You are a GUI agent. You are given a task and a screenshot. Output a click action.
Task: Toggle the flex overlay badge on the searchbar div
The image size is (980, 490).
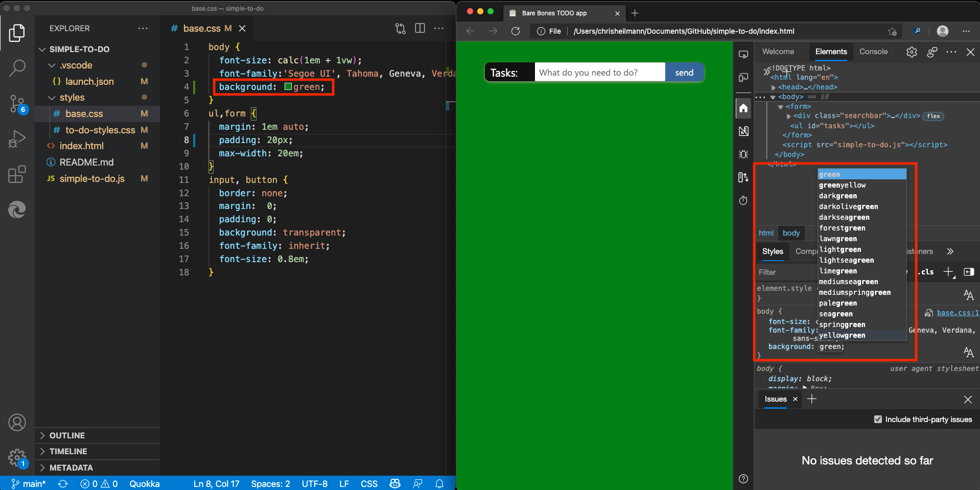934,116
